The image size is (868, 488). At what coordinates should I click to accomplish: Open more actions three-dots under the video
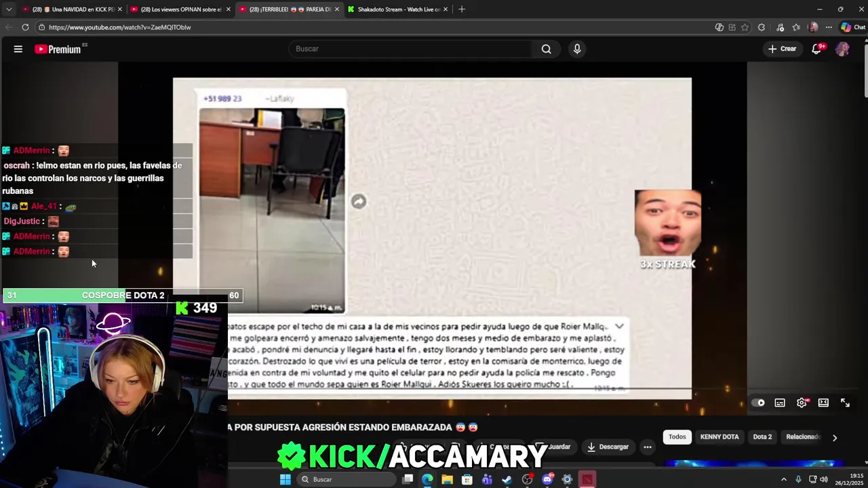tap(648, 447)
